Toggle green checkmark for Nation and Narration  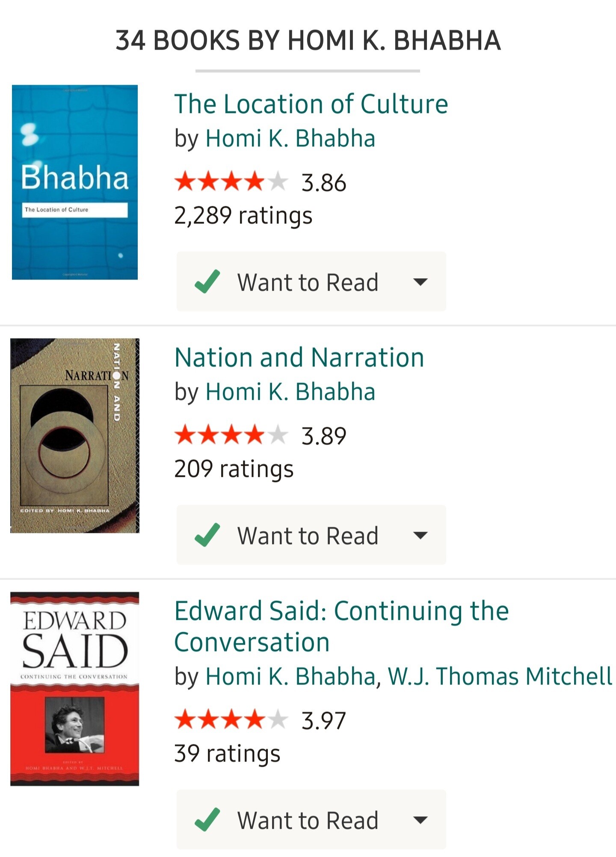pyautogui.click(x=207, y=535)
